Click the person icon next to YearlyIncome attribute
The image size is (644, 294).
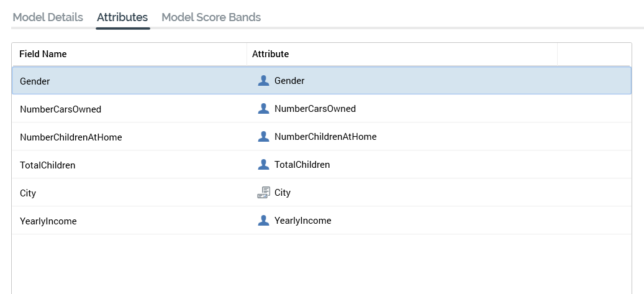pyautogui.click(x=263, y=221)
